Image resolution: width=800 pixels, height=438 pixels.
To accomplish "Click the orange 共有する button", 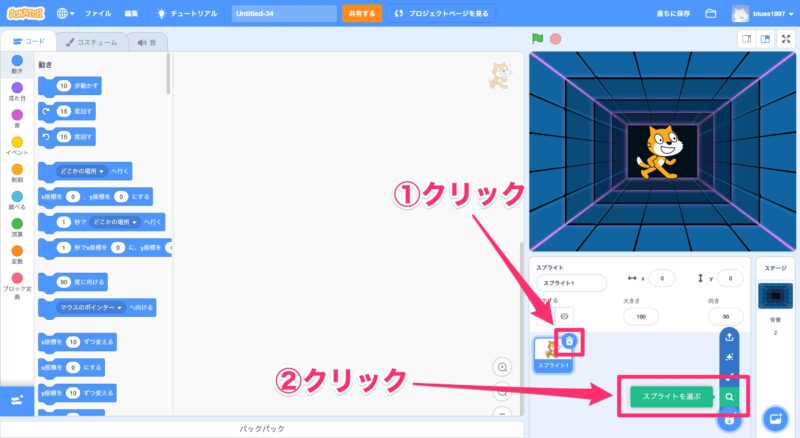I will pyautogui.click(x=362, y=14).
